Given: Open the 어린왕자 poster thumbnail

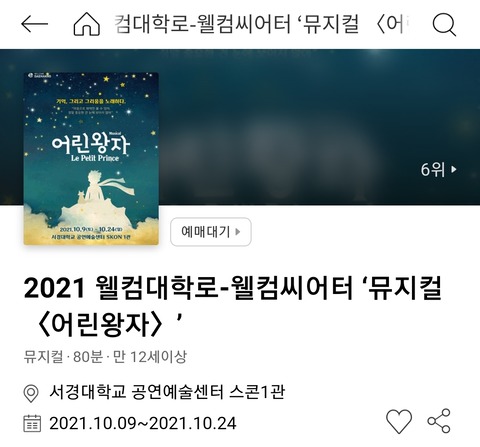Looking at the screenshot, I should point(91,159).
